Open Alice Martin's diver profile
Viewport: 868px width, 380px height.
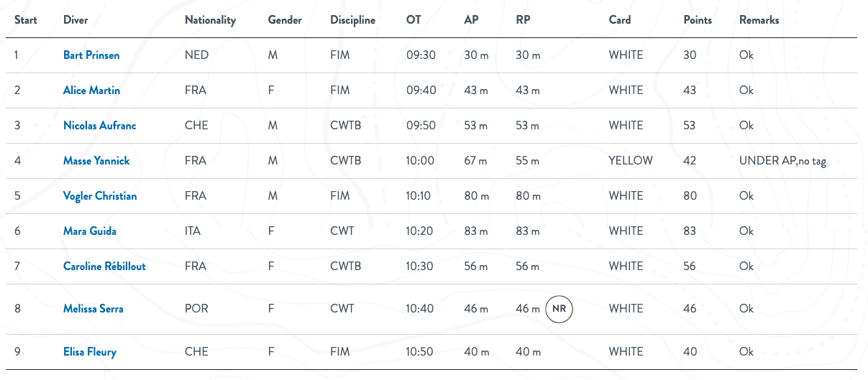[x=91, y=91]
